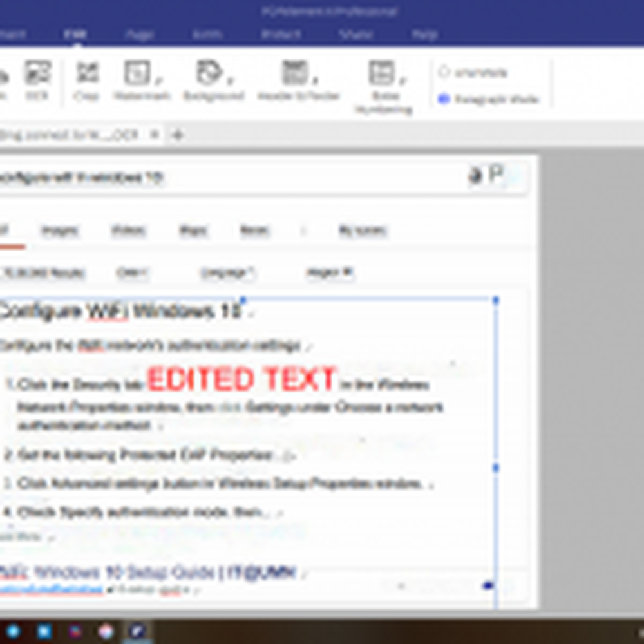
Task: Expand the Header & Footer dropdown arrow
Action: point(316,79)
